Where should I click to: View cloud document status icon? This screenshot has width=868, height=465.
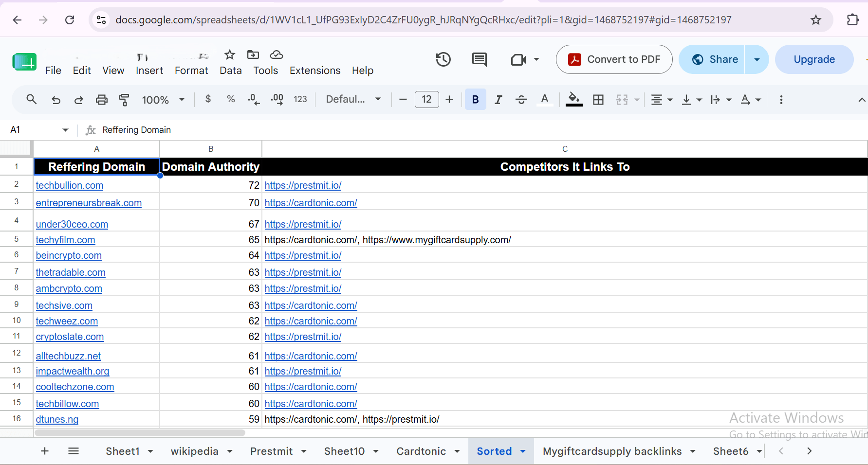[x=277, y=54]
